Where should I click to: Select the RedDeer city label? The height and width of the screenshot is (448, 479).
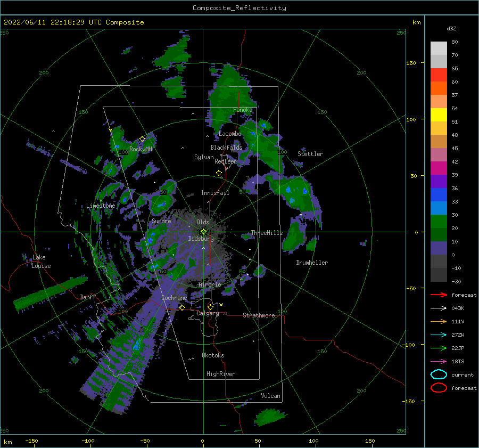(x=226, y=161)
